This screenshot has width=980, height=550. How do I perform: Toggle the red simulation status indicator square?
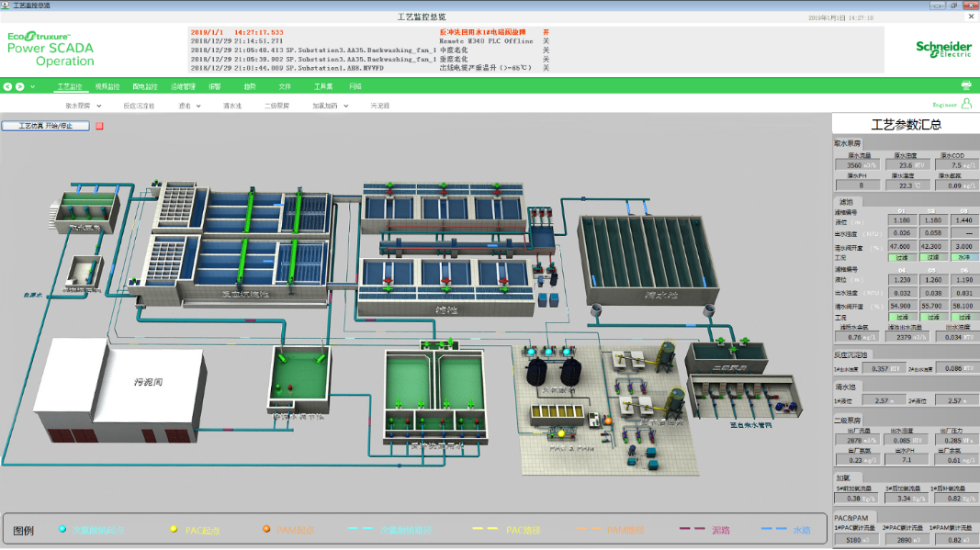(x=99, y=126)
